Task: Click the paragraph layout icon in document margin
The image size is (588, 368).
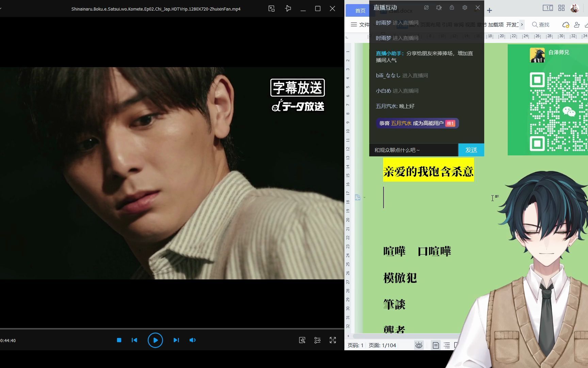Action: pyautogui.click(x=358, y=197)
